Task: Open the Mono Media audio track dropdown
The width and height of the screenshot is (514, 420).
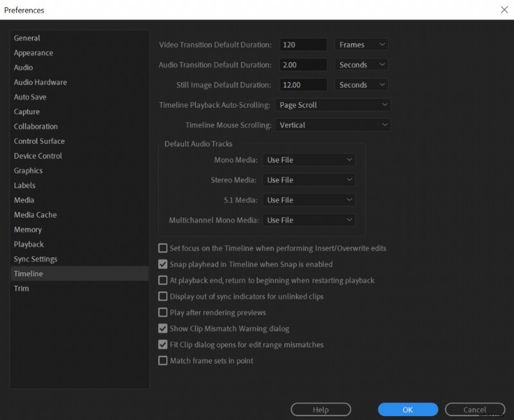Action: [309, 159]
